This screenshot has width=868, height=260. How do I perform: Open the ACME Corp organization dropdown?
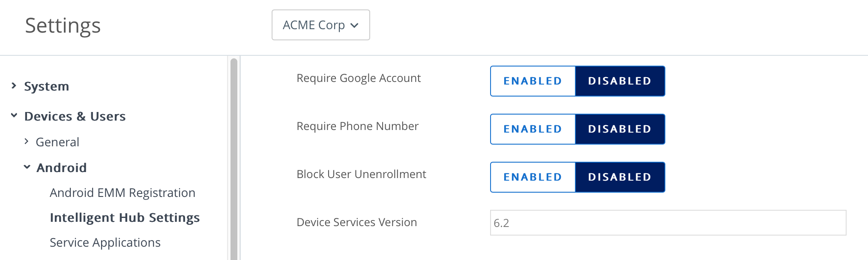(x=320, y=25)
